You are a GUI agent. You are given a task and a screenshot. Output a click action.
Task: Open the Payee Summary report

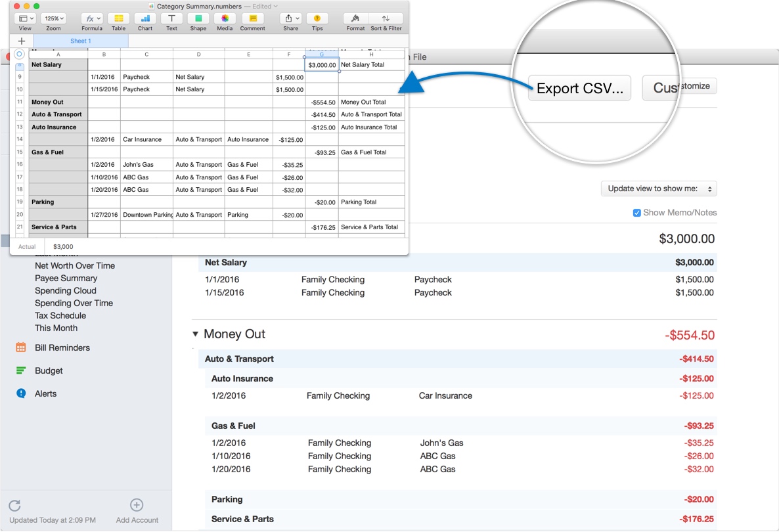pyautogui.click(x=66, y=278)
